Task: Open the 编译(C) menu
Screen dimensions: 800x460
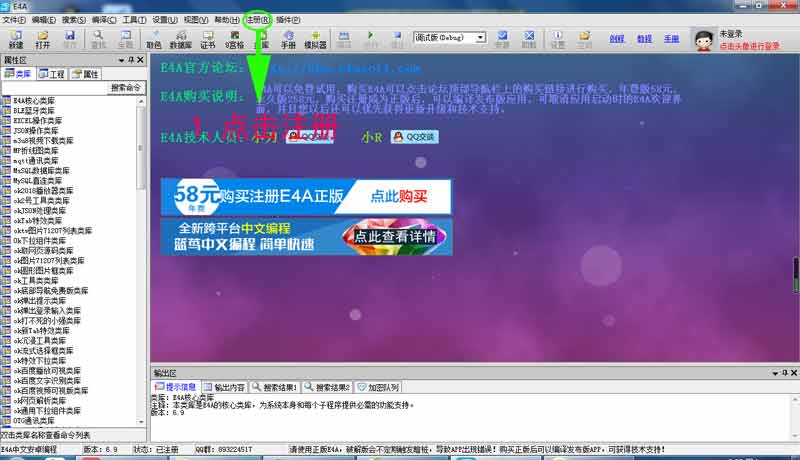Action: pos(104,20)
